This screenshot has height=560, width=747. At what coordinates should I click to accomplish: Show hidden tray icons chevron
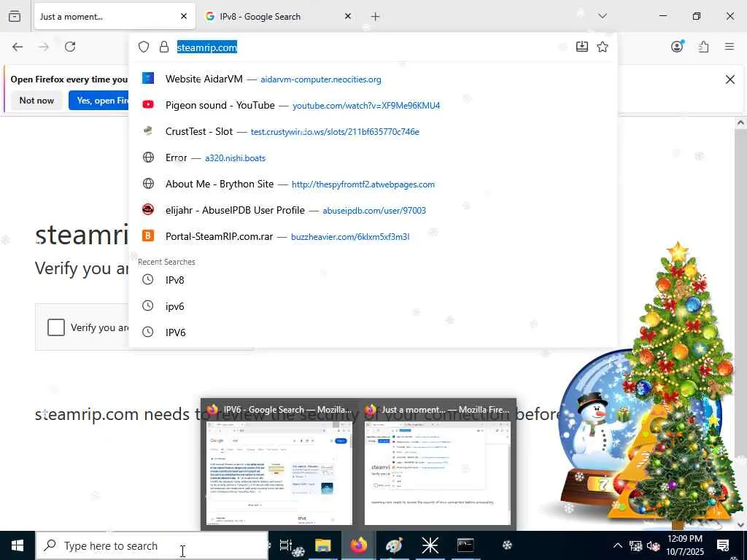click(617, 545)
